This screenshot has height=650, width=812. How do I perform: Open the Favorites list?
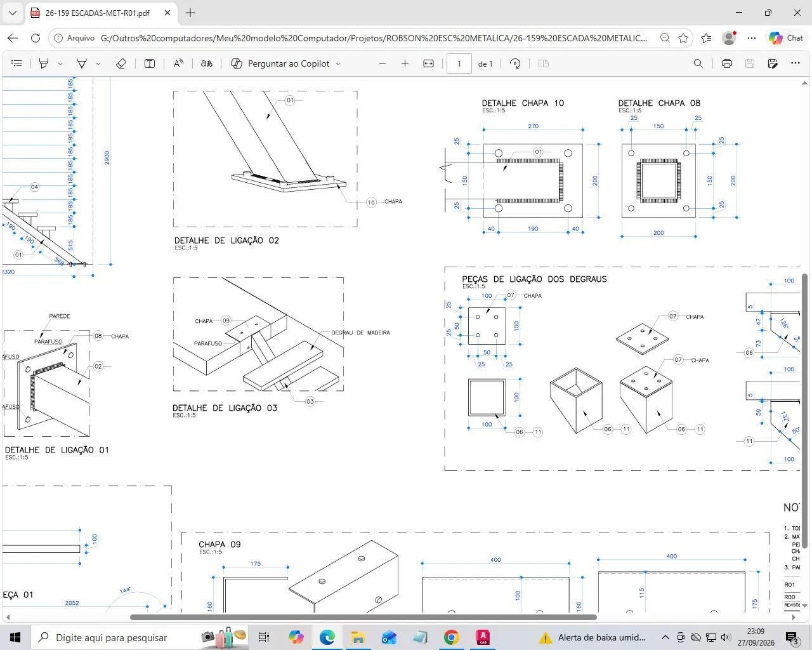(706, 38)
